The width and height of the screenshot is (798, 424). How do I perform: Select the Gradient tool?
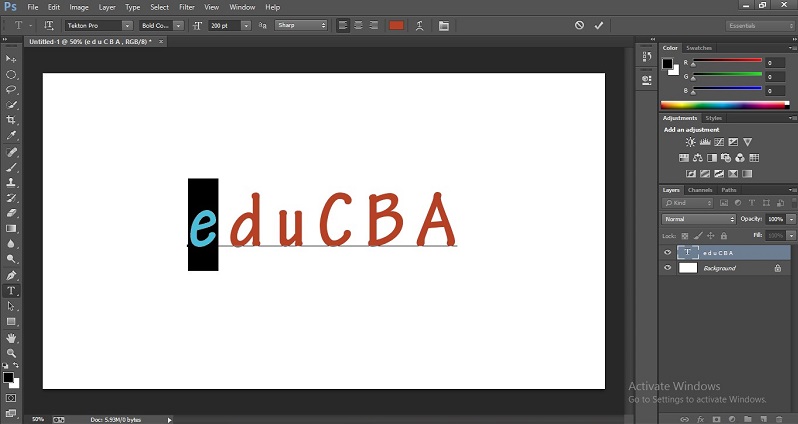[x=11, y=229]
